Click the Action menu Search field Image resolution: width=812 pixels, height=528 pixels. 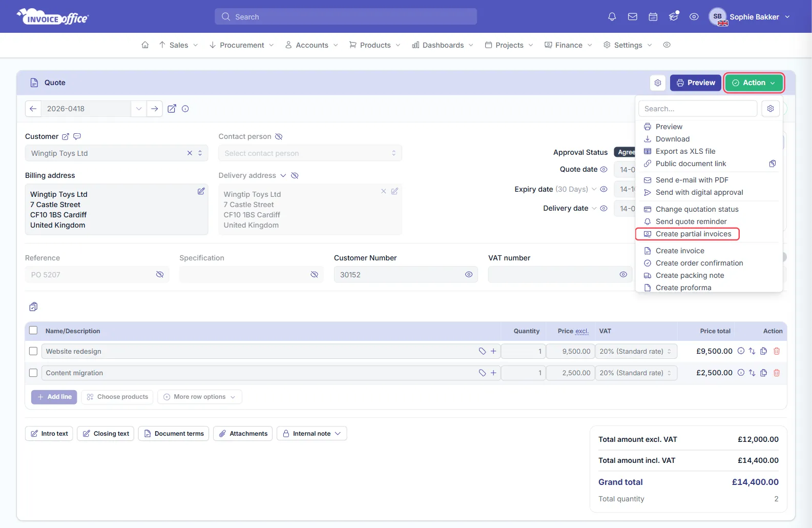click(x=698, y=109)
